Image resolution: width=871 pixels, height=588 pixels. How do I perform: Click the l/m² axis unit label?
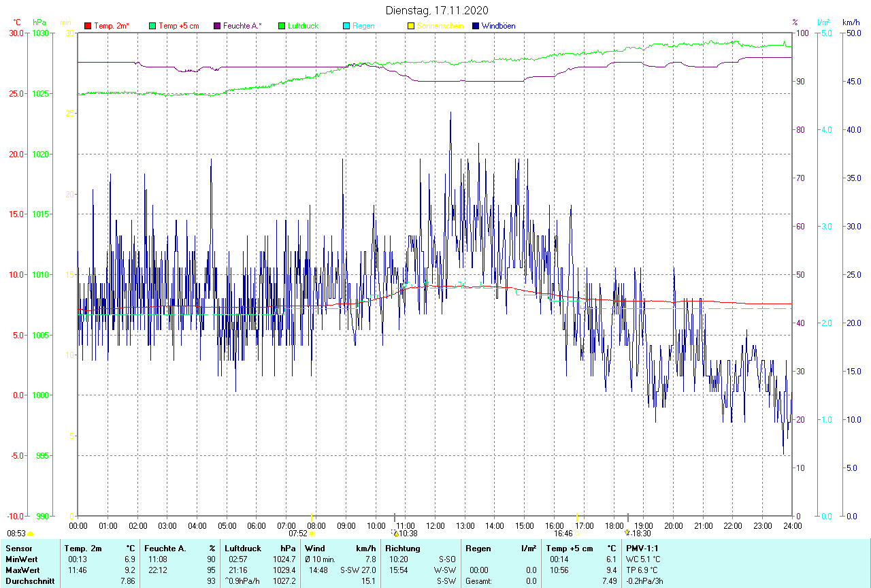(x=825, y=22)
